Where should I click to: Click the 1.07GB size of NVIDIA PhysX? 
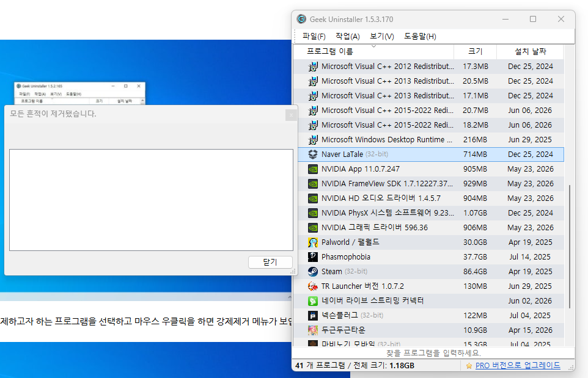click(475, 213)
